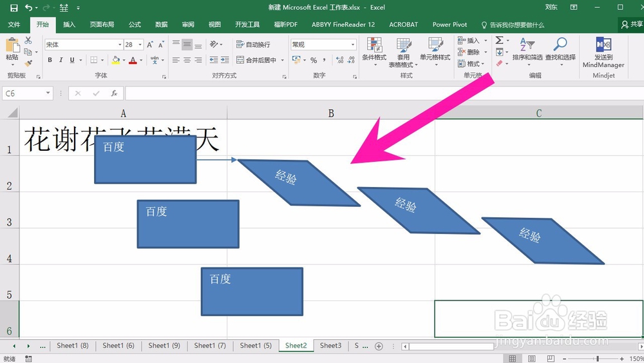Switch to 插入 (Insert) ribbon tab
The width and height of the screenshot is (644, 363).
coord(69,25)
